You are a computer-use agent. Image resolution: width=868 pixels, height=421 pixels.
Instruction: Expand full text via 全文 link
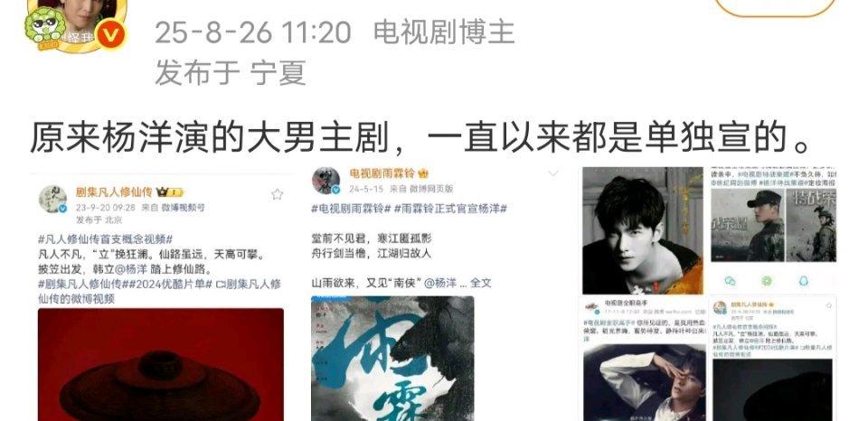click(480, 283)
